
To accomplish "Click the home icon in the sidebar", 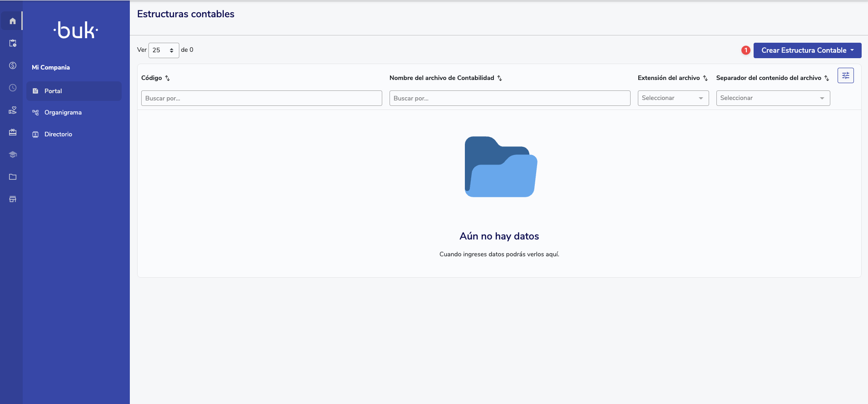I will pyautogui.click(x=13, y=21).
